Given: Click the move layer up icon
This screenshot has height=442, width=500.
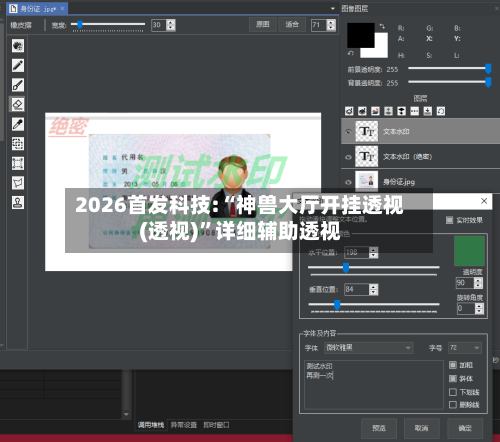Looking at the screenshot, I should tap(388, 111).
